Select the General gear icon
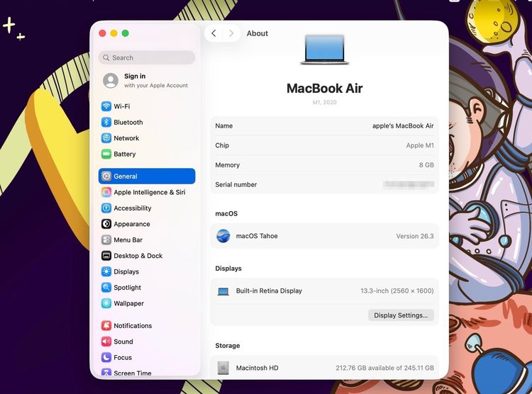Image resolution: width=532 pixels, height=394 pixels. (x=106, y=176)
